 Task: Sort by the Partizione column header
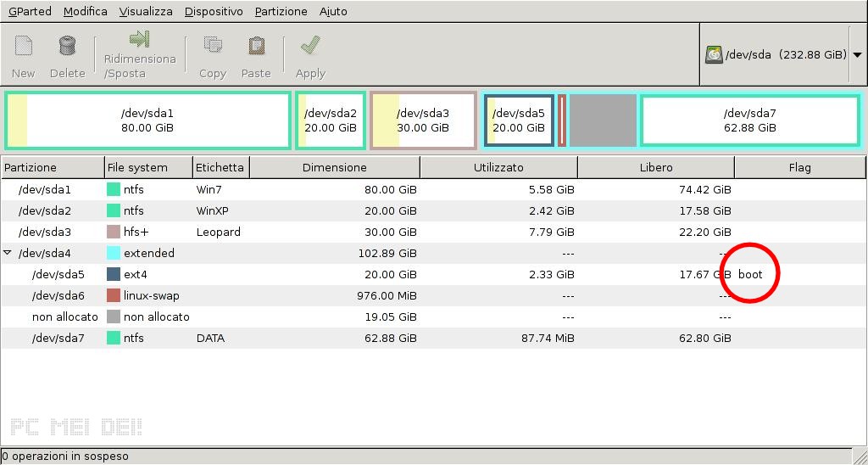pos(53,167)
